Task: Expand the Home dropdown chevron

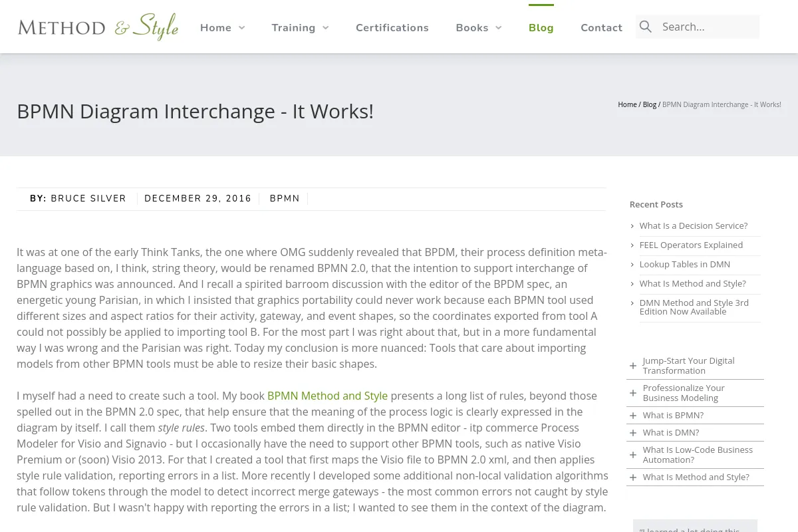Action: pyautogui.click(x=241, y=27)
